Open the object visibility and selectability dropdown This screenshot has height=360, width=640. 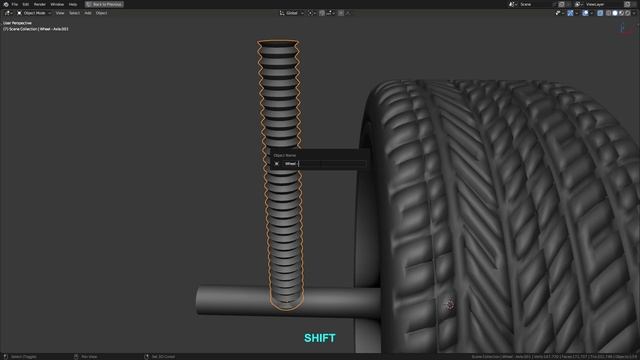click(x=559, y=13)
